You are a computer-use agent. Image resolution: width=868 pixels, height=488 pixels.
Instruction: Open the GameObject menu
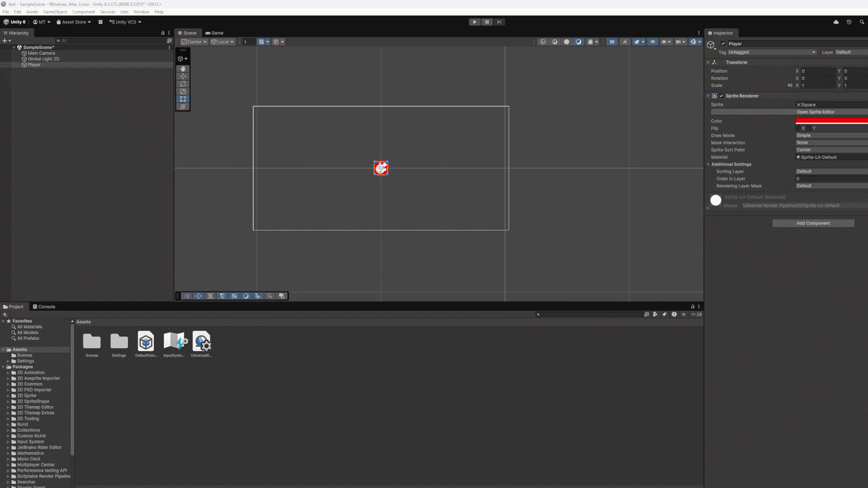pos(54,12)
